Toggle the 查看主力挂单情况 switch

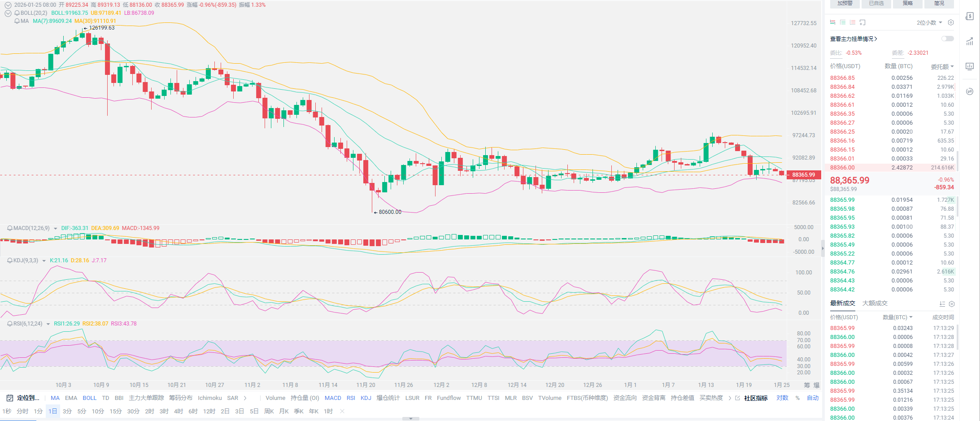pyautogui.click(x=947, y=39)
